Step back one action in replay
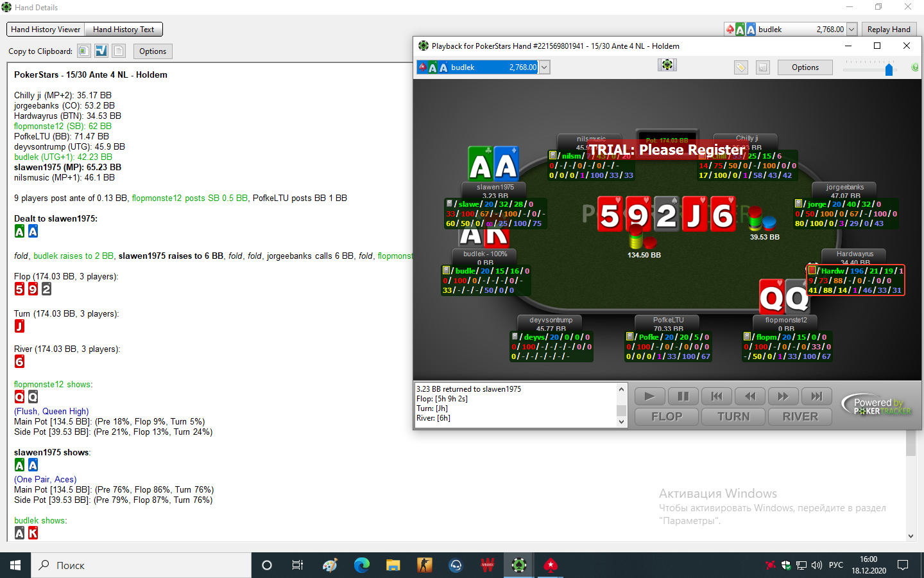 749,396
